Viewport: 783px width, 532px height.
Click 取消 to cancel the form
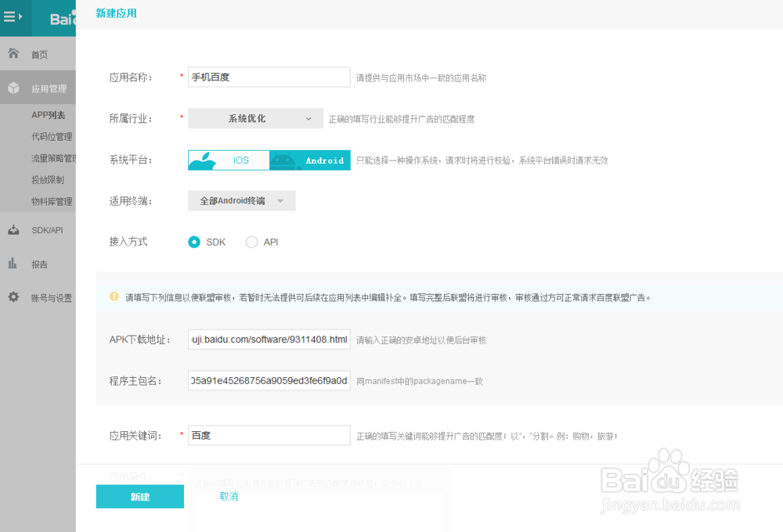click(x=229, y=496)
